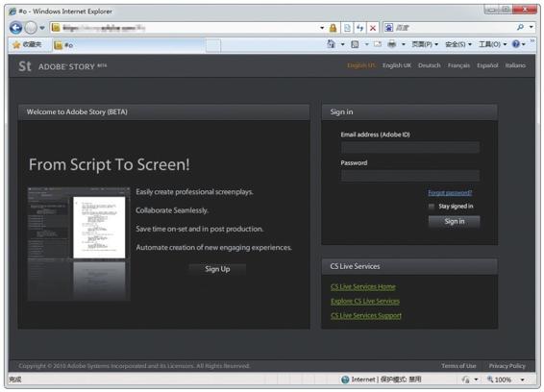Click the blue Help question mark icon
The image size is (544, 392).
click(x=516, y=44)
